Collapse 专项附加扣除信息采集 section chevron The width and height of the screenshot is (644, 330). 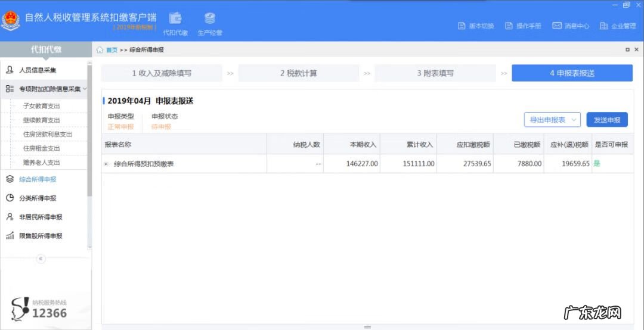click(x=85, y=89)
